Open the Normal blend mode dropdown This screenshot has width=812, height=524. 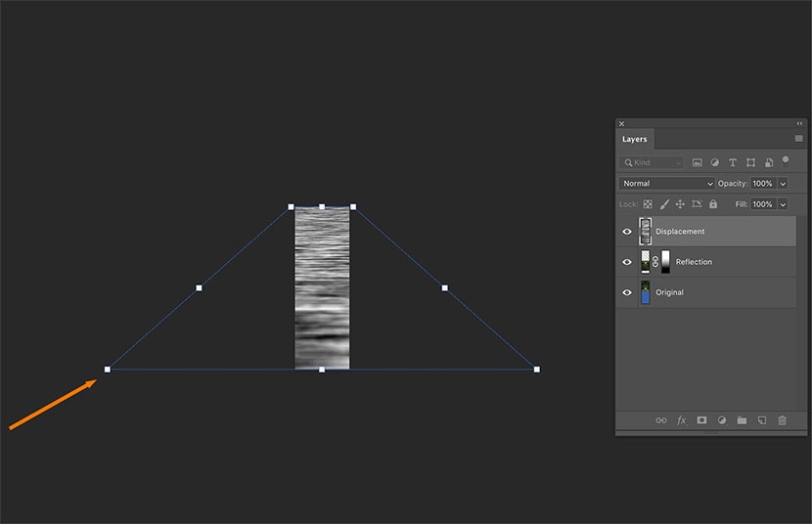click(x=667, y=184)
